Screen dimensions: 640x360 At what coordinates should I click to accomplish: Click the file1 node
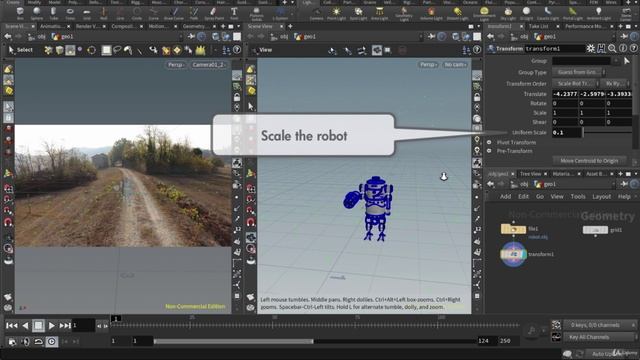click(x=513, y=229)
